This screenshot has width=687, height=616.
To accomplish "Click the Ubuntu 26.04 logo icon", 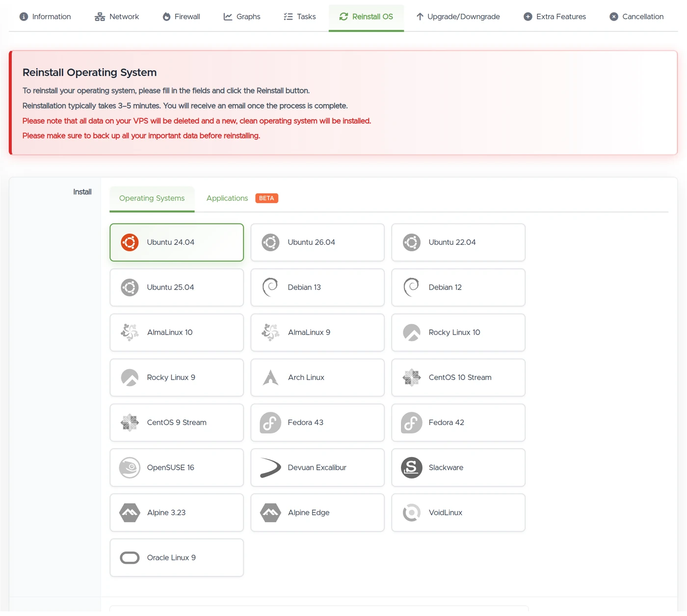I will point(270,242).
